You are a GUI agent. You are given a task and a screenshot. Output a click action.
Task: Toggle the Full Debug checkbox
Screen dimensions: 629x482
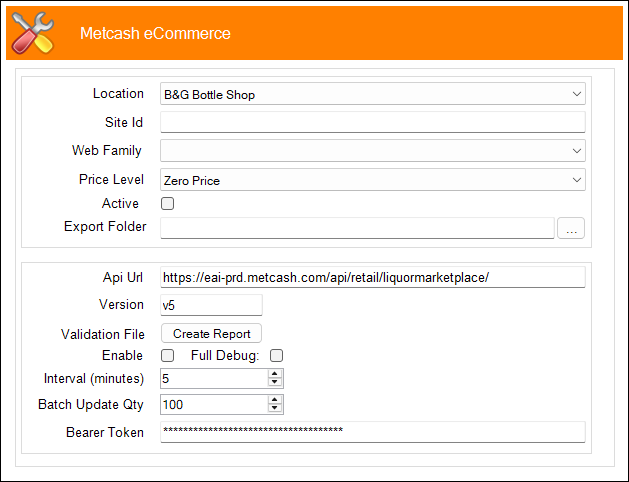coord(276,356)
